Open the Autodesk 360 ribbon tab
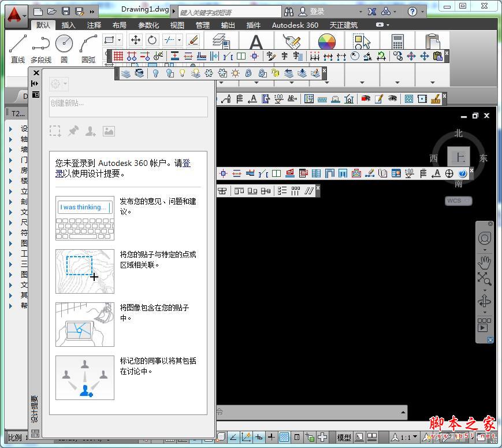 (295, 25)
